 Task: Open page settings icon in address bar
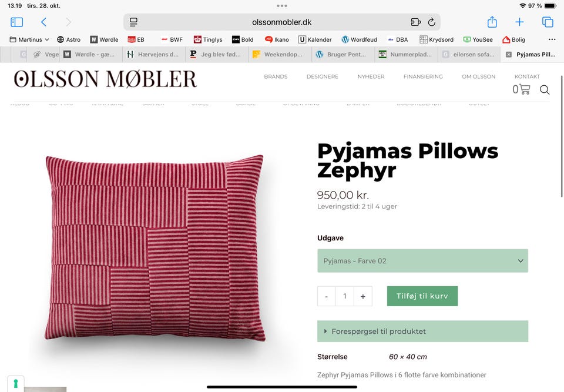[x=133, y=22]
